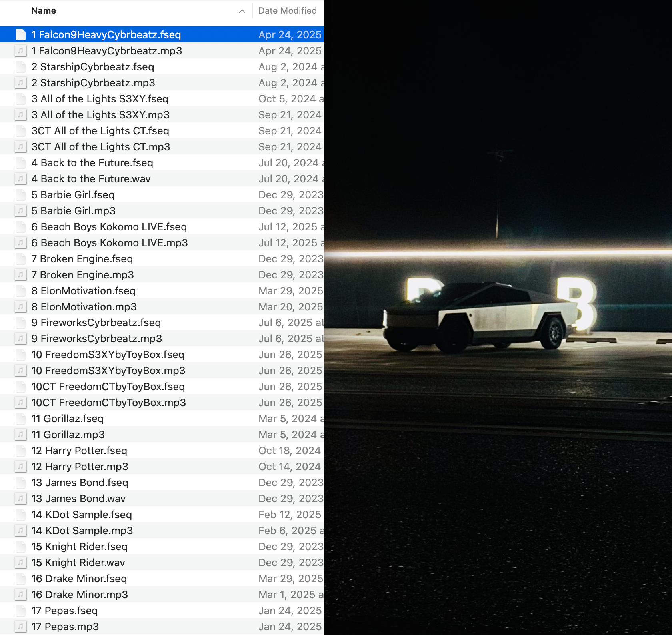Click the document icon for 12 Harry Potter.fseq

(x=21, y=451)
